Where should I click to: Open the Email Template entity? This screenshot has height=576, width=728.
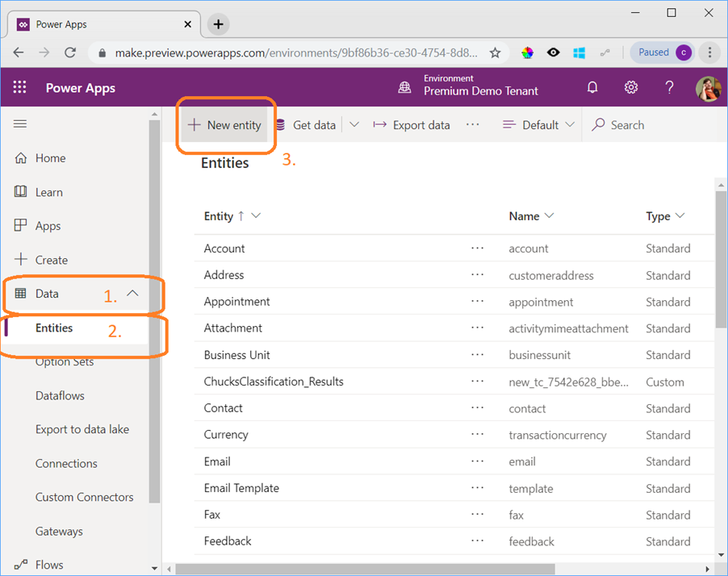(241, 488)
